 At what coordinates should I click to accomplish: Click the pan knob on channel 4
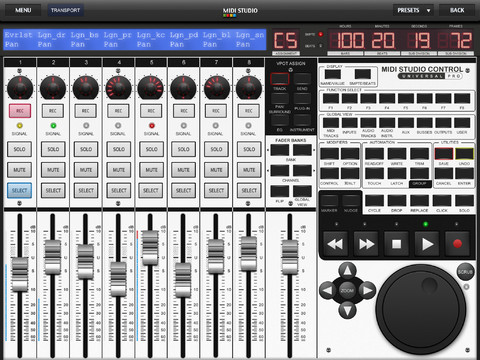click(x=118, y=87)
